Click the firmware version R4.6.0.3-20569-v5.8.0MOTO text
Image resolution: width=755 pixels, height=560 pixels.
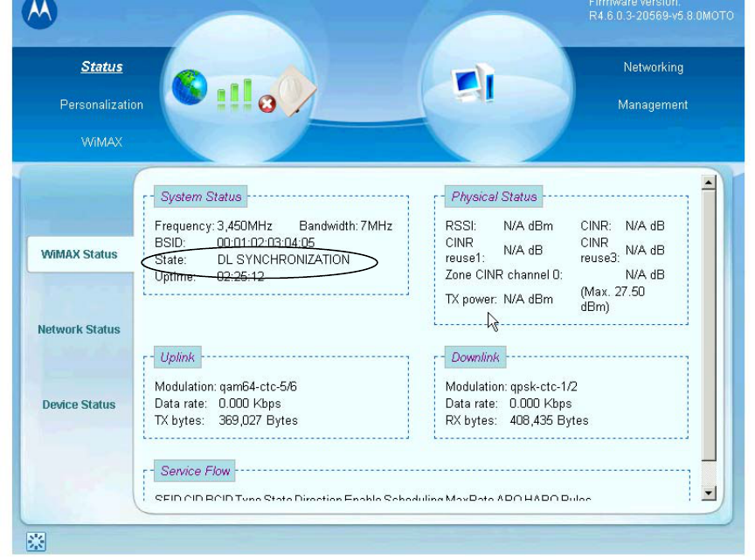pos(661,16)
